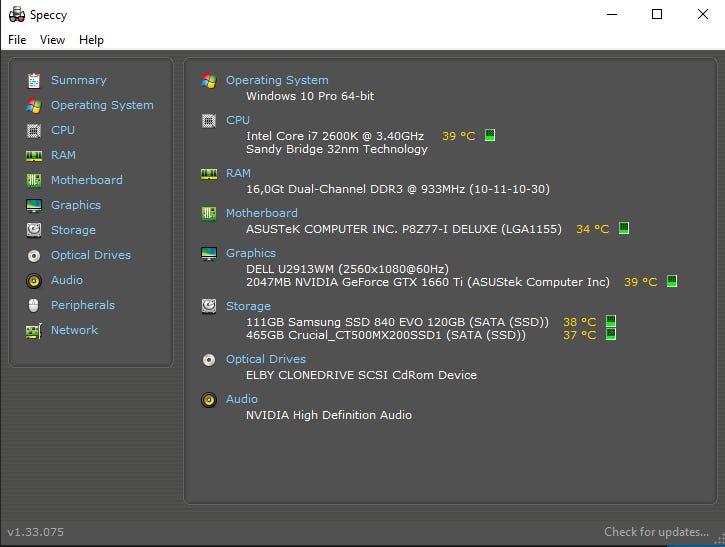This screenshot has height=547, width=725.
Task: Click the Intel Core i7 2600K line
Action: 335,136
